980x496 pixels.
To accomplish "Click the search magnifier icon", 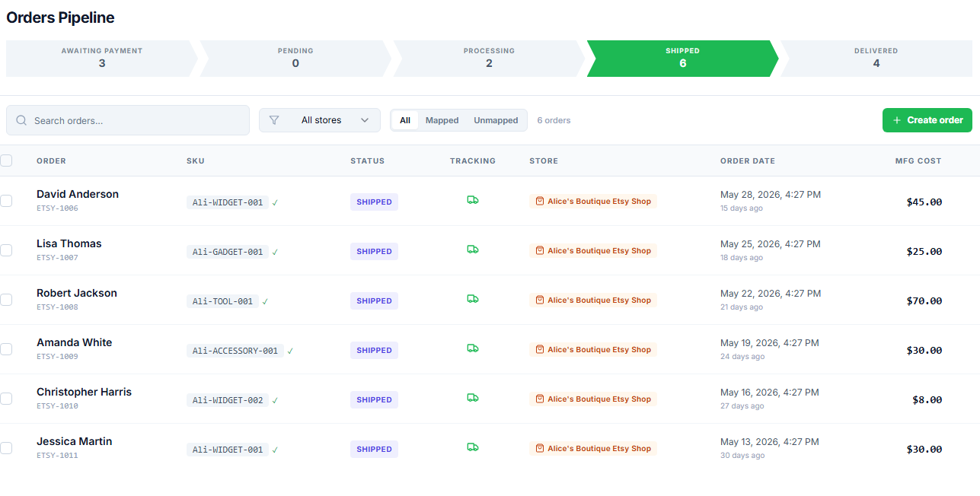I will pyautogui.click(x=21, y=120).
